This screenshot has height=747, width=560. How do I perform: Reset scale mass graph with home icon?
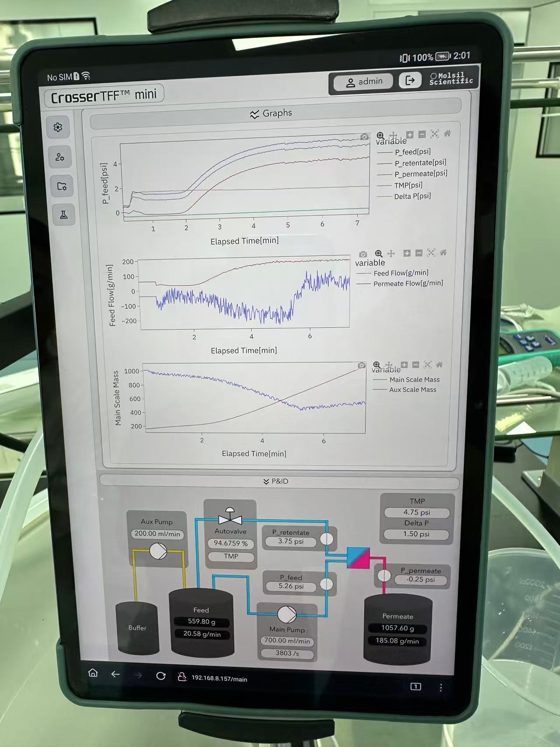pyautogui.click(x=439, y=364)
